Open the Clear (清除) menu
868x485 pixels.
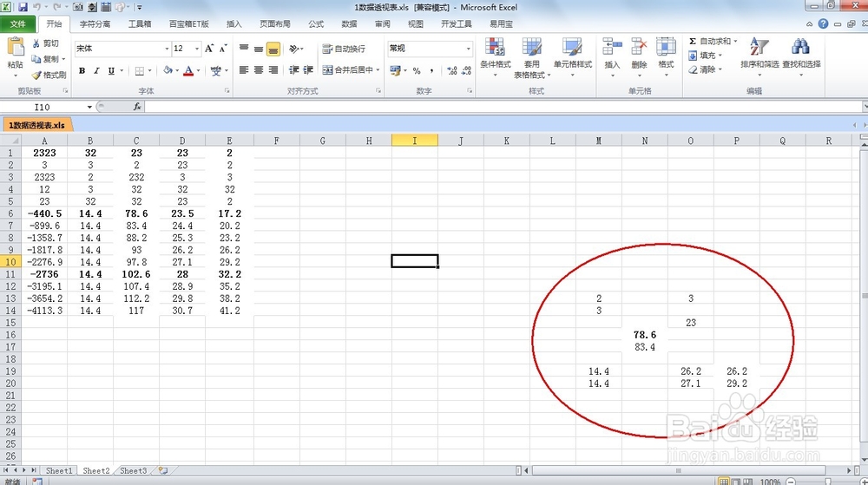pos(705,69)
